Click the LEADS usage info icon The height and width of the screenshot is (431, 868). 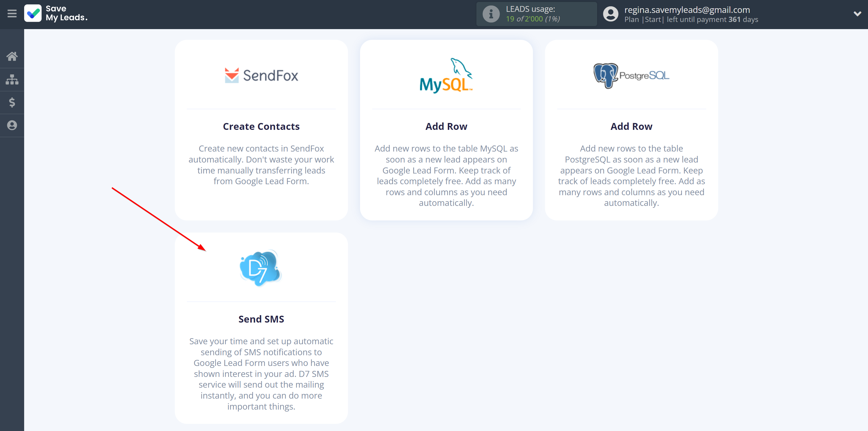coord(491,14)
